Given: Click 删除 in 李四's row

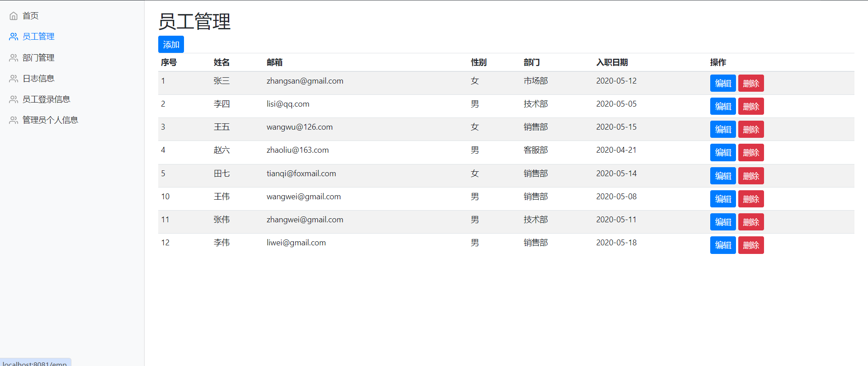Looking at the screenshot, I should tap(751, 106).
